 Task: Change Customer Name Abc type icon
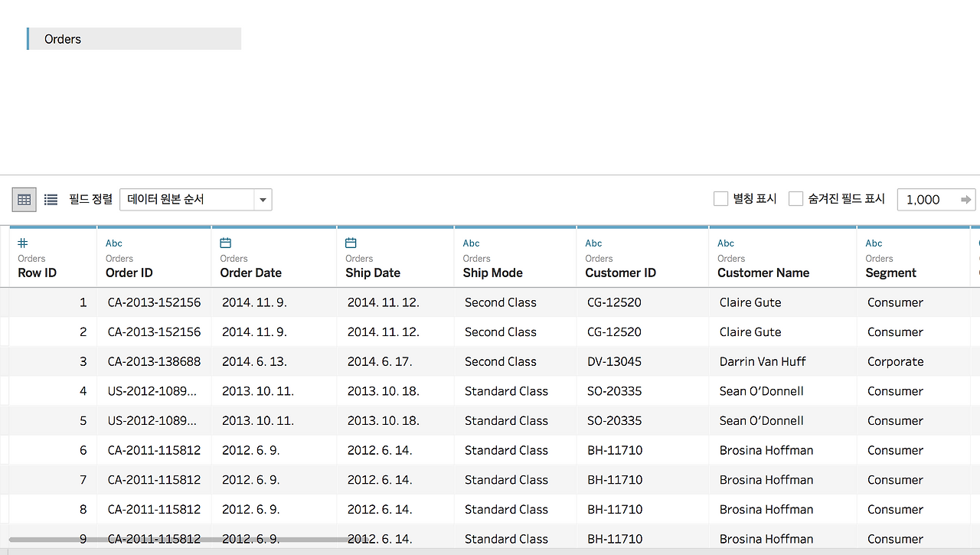(726, 243)
